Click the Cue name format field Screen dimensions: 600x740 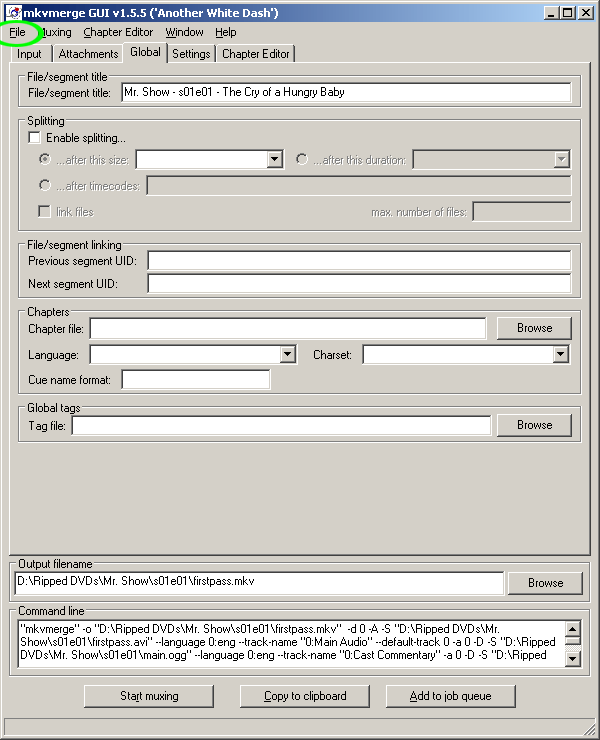pos(196,379)
